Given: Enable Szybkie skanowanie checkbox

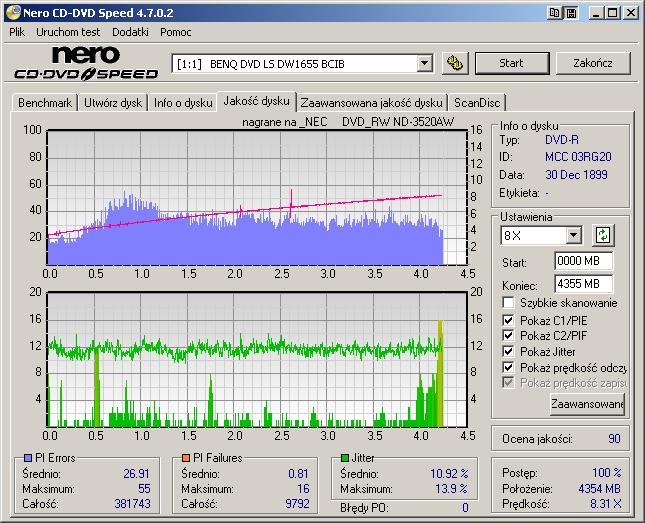Looking at the screenshot, I should click(508, 303).
